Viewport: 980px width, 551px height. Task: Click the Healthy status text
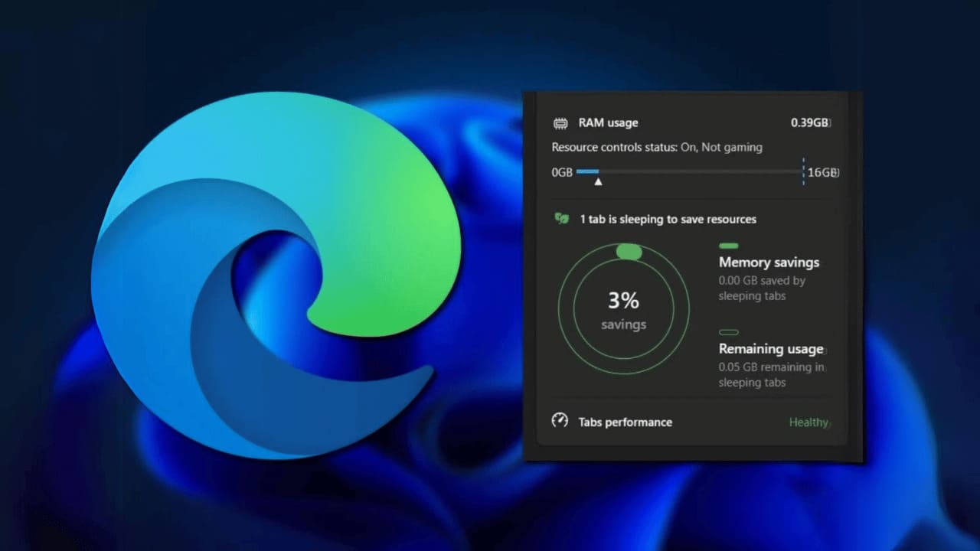click(x=809, y=422)
